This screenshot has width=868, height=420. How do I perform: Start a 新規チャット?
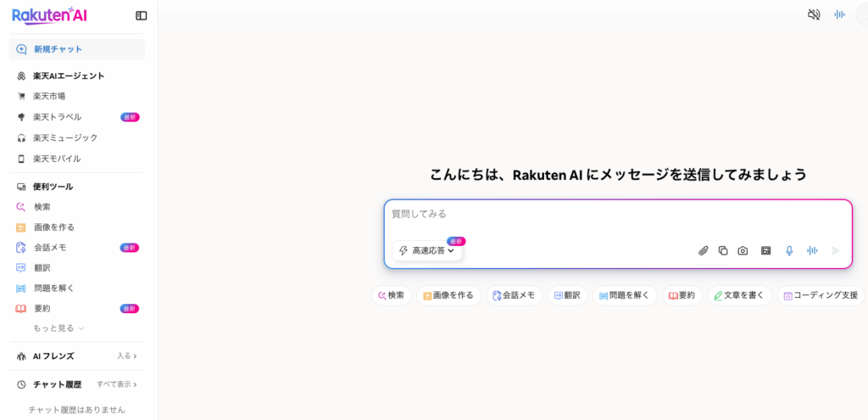point(58,49)
